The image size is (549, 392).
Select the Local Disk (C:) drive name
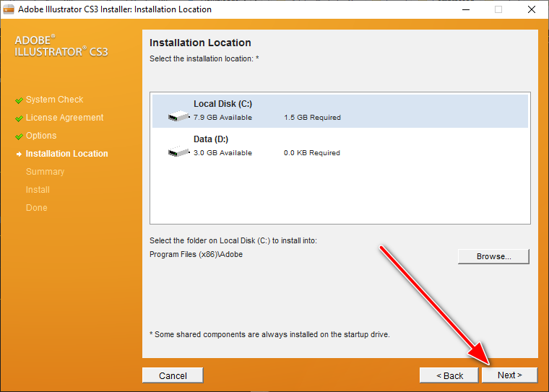[x=222, y=104]
